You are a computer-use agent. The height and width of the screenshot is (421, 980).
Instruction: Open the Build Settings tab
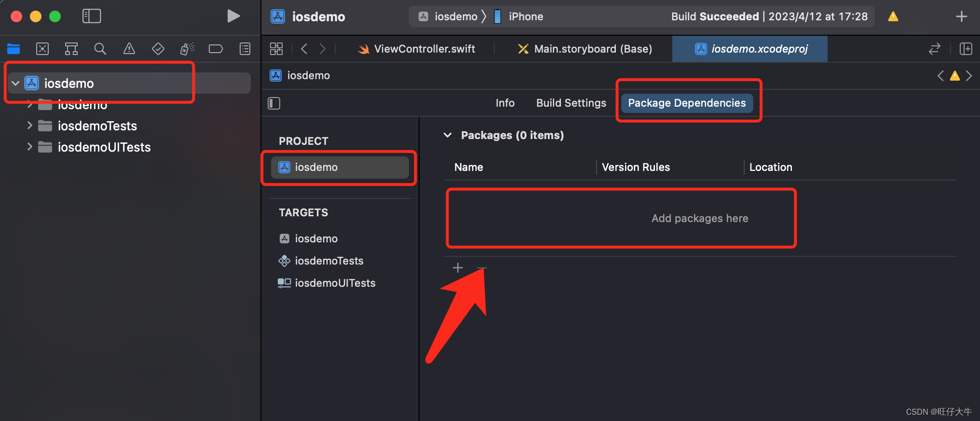click(571, 103)
